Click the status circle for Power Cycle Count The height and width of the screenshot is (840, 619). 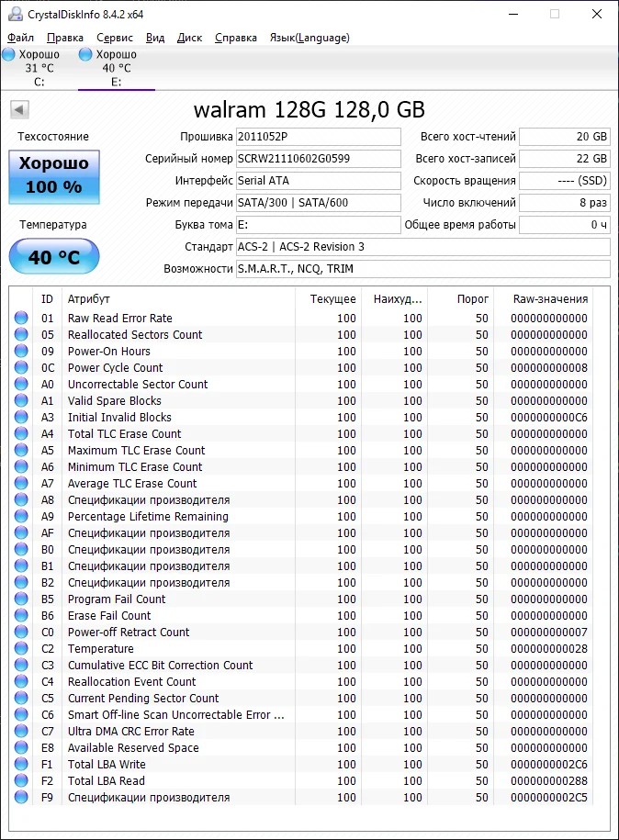point(21,367)
